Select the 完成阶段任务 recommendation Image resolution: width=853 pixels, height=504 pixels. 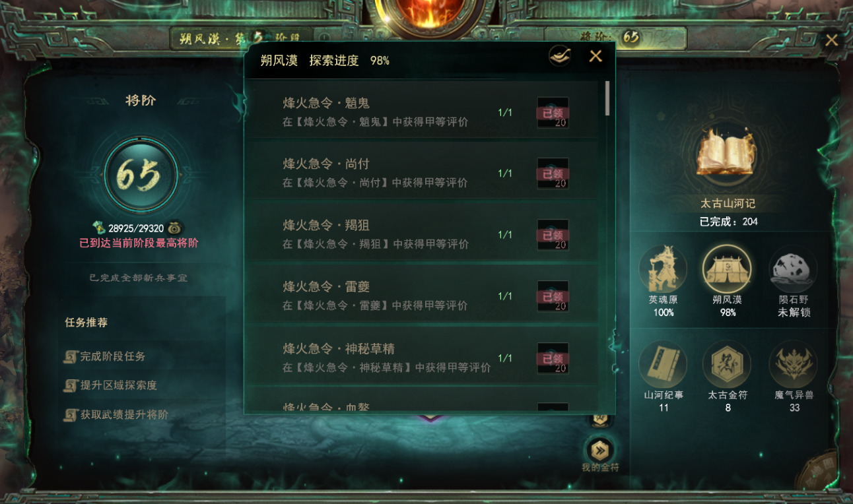pos(106,356)
